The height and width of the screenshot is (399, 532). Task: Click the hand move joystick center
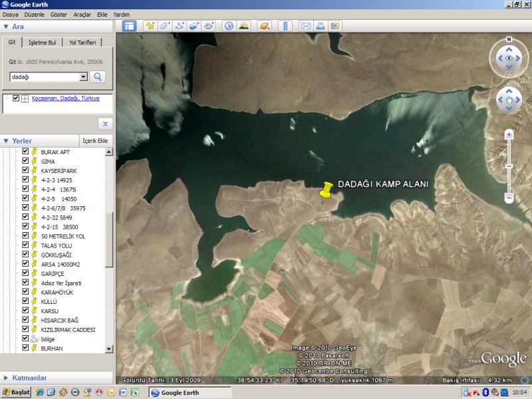pos(509,100)
